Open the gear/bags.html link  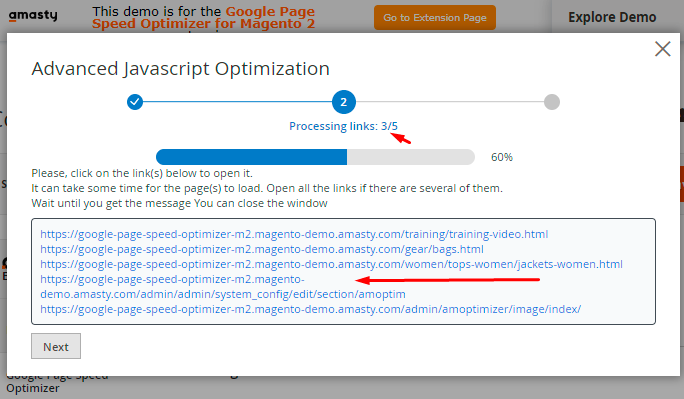pyautogui.click(x=262, y=249)
